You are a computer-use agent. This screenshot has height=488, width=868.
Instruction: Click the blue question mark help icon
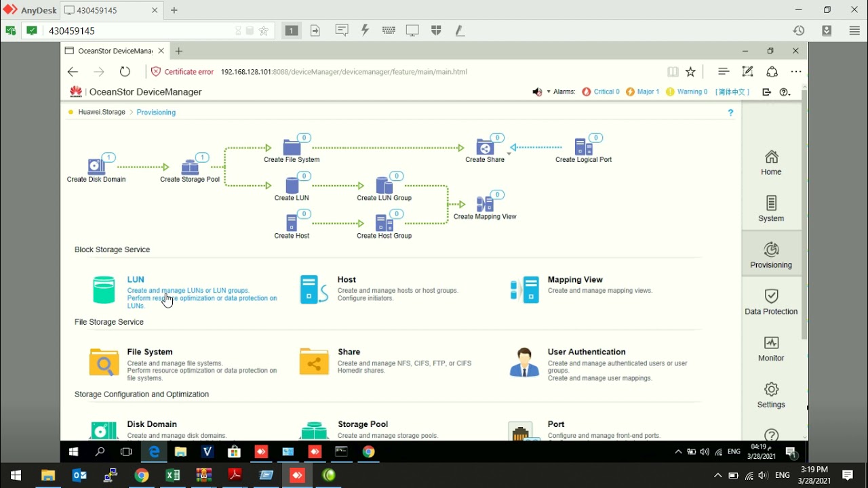(x=730, y=113)
